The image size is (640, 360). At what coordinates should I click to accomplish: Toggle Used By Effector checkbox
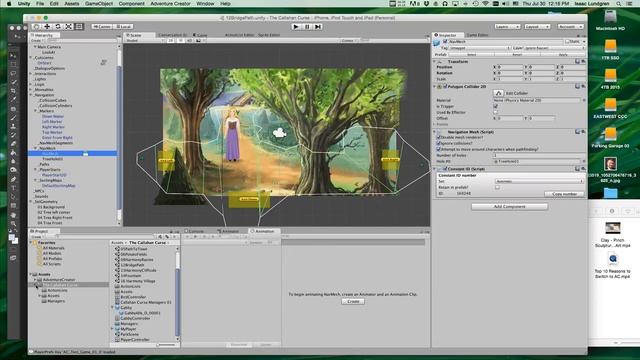(496, 112)
